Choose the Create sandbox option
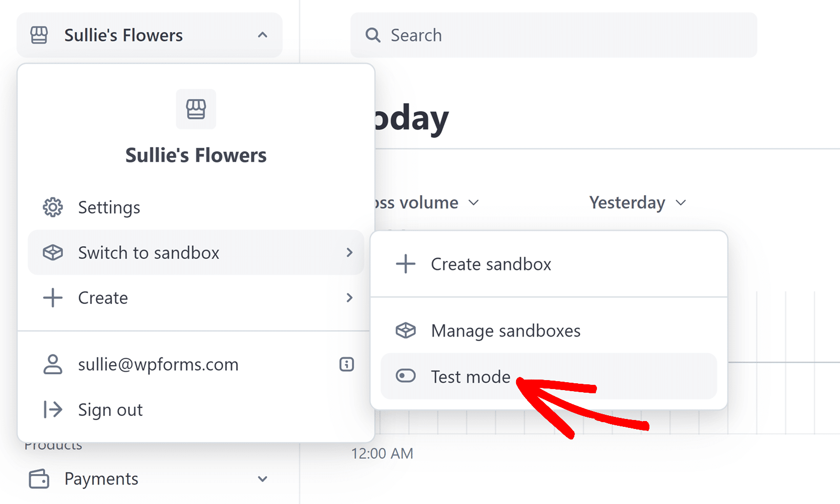The width and height of the screenshot is (840, 504). (x=491, y=264)
